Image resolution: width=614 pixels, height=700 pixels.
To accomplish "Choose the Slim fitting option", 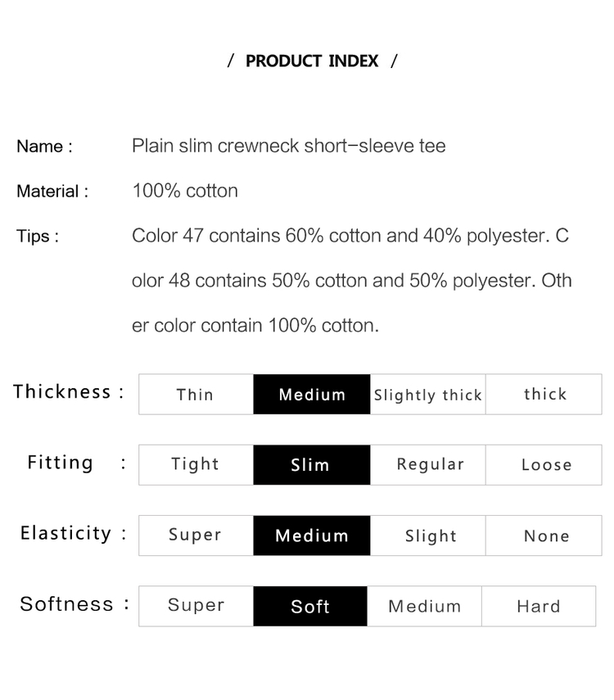I will 312,465.
